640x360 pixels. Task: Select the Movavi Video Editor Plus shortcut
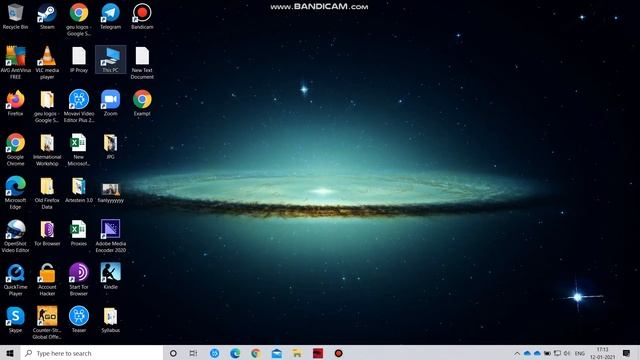click(x=79, y=106)
